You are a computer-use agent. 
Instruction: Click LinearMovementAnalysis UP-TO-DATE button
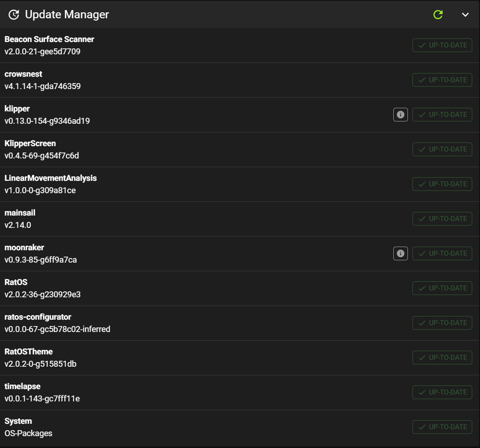[442, 184]
